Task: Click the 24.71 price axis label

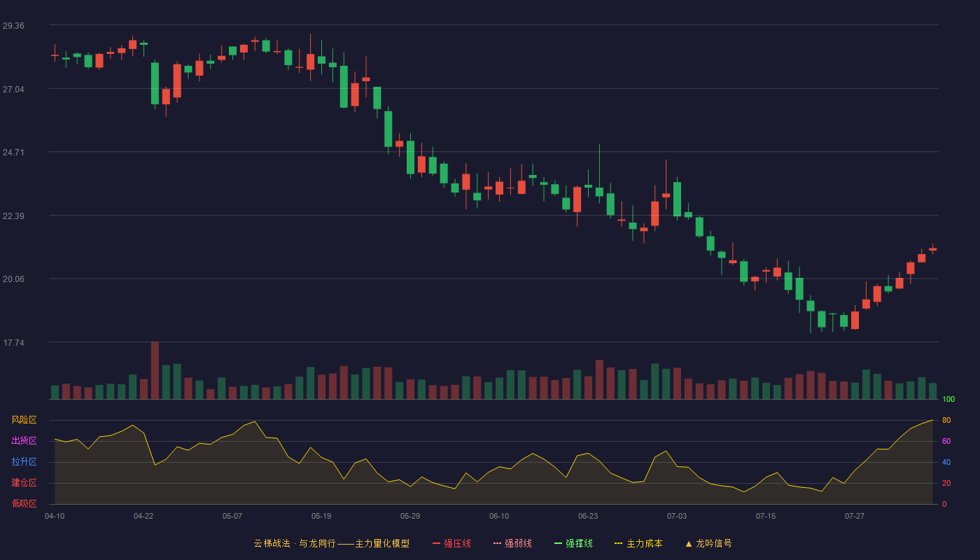Action: (x=13, y=153)
